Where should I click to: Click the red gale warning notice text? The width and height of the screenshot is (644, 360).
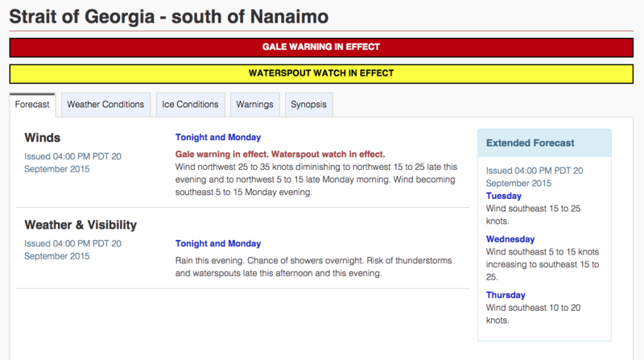[x=280, y=154]
